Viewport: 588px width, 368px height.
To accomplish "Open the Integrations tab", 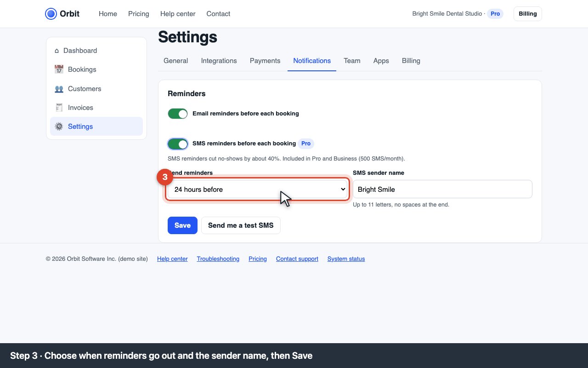I will point(219,61).
